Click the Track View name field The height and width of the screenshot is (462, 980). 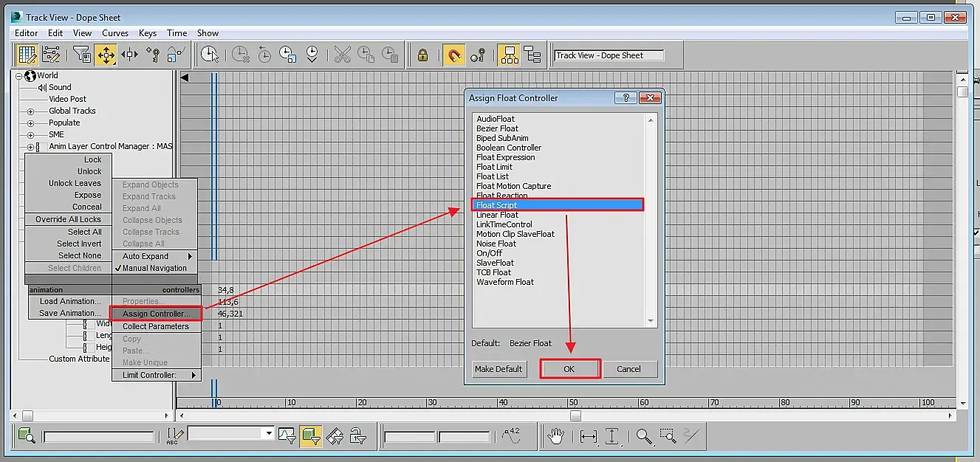point(609,55)
